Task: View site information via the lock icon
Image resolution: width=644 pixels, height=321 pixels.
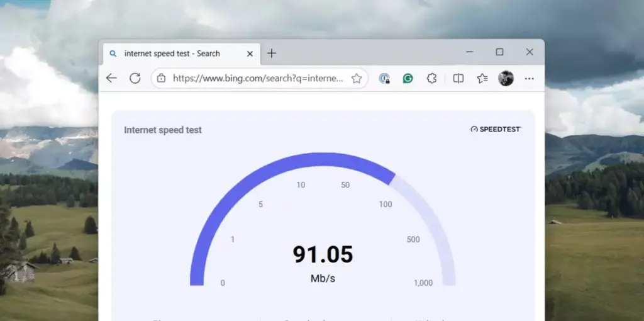Action: 162,78
